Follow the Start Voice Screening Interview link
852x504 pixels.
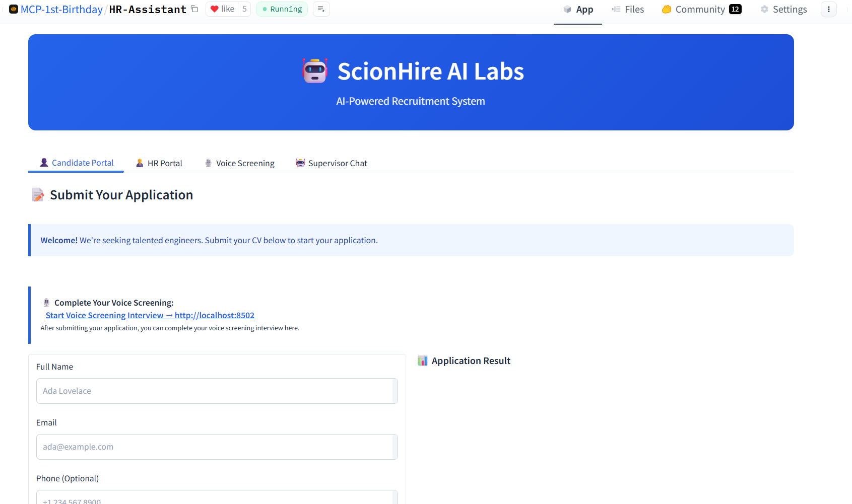tap(150, 316)
